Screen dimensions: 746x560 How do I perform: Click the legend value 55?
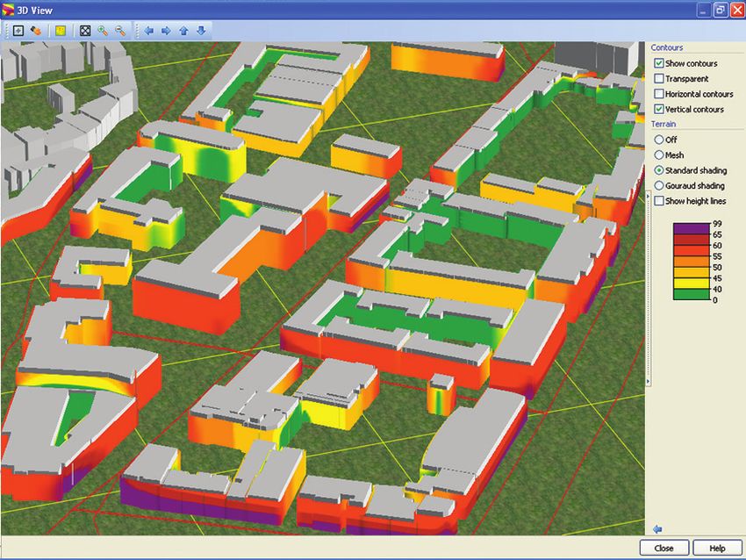pos(717,256)
